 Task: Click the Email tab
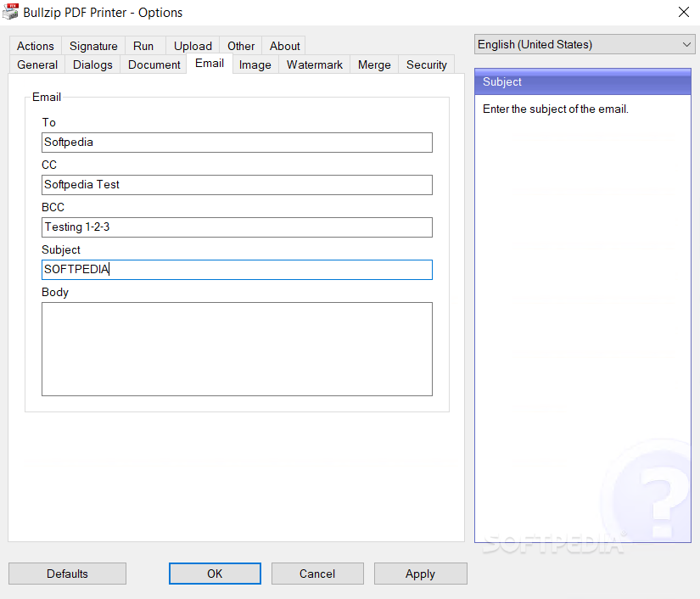[210, 64]
